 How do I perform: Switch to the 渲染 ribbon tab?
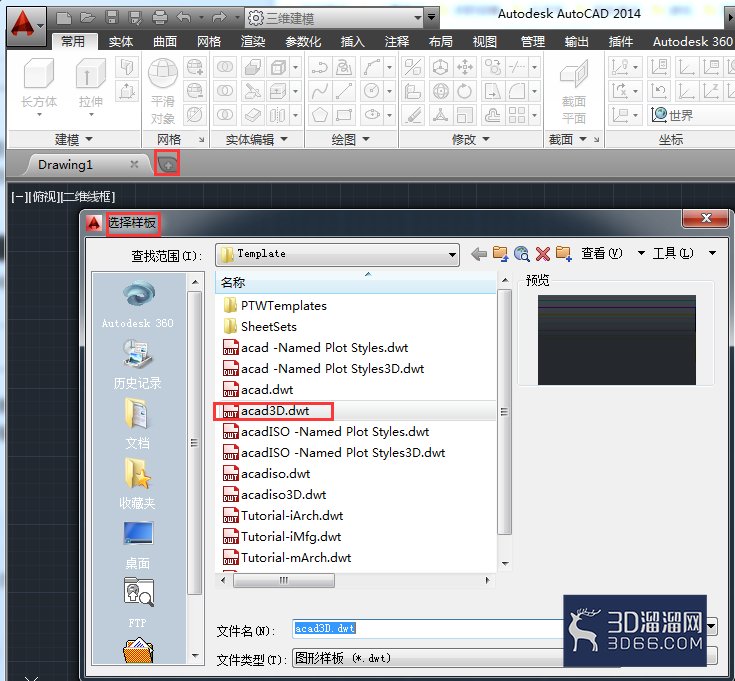click(253, 42)
